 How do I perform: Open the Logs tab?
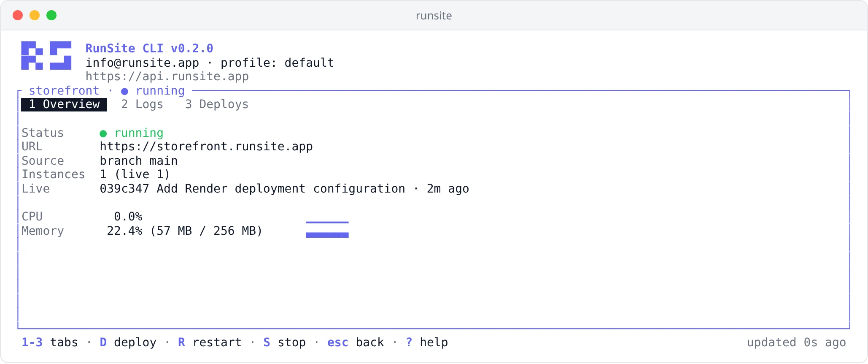click(x=142, y=104)
